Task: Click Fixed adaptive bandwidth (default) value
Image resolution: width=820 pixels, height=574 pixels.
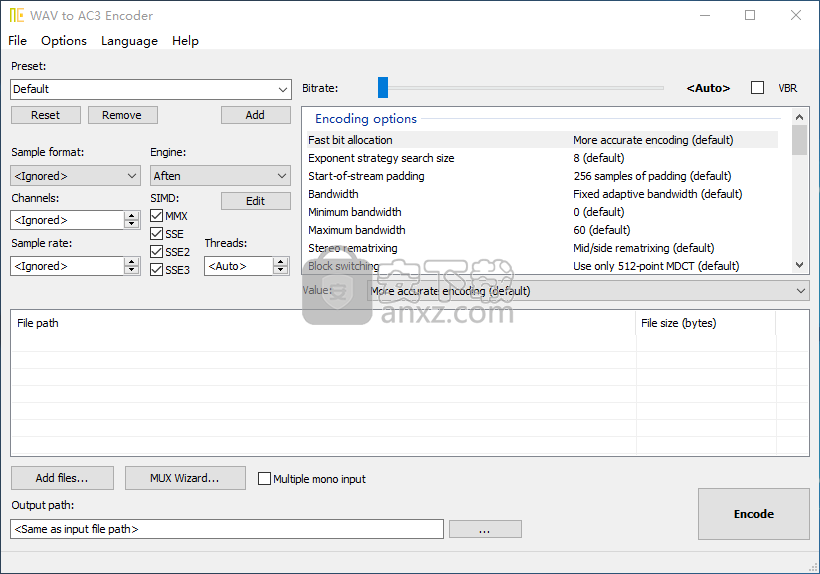Action: coord(657,194)
